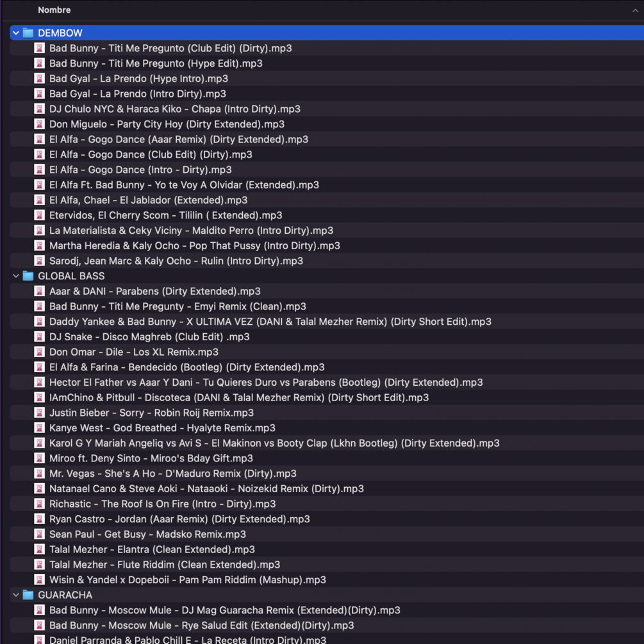
Task: Click the mp3 icon of La Prendo Intro Dirty
Action: coord(40,94)
